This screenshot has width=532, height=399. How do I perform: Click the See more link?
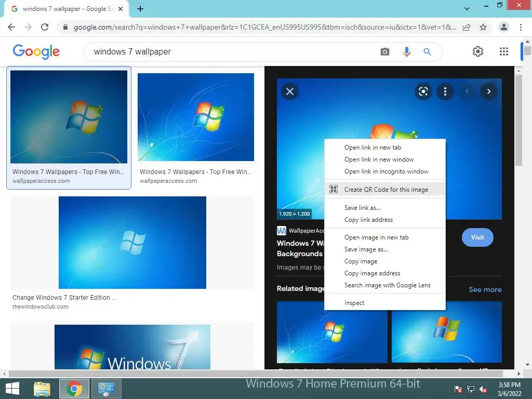point(485,289)
